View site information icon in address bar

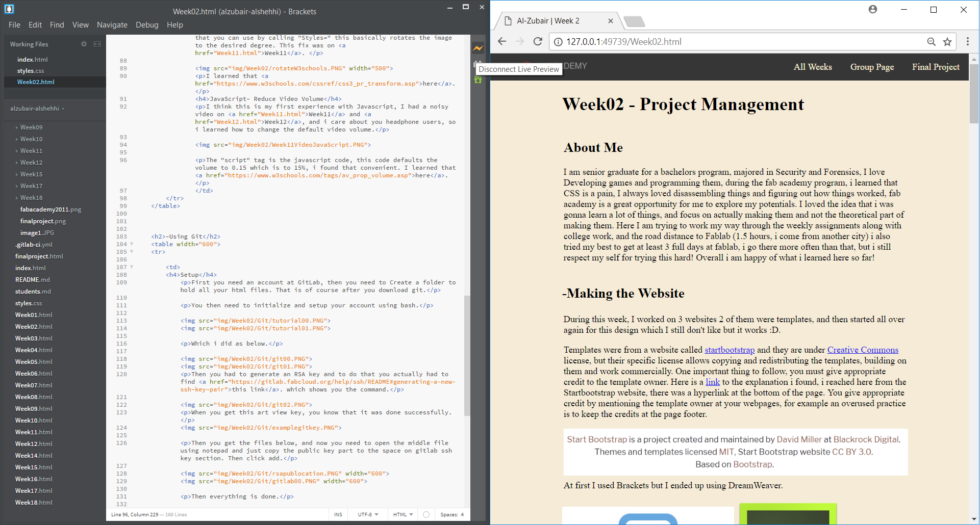(x=558, y=42)
